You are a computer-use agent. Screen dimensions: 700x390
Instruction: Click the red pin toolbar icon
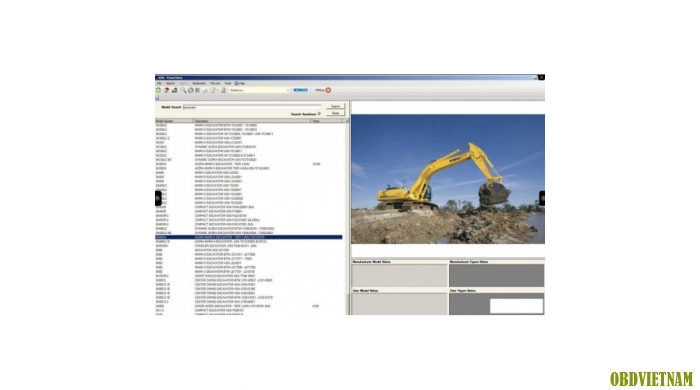coord(167,90)
